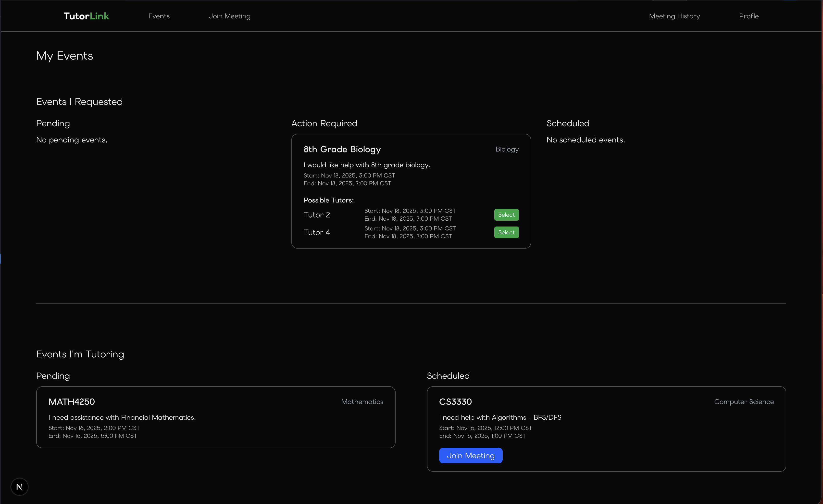The width and height of the screenshot is (823, 504).
Task: Click the My Events page title
Action: tap(64, 56)
